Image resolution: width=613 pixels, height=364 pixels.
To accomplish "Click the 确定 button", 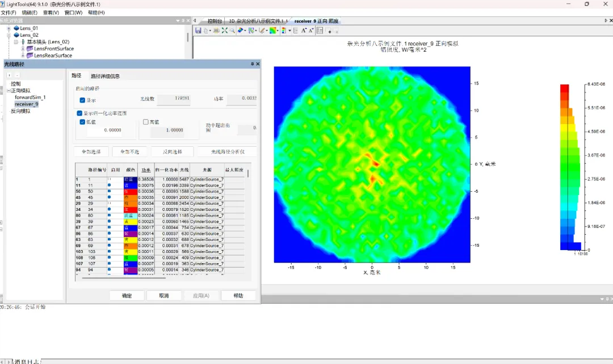I will point(127,295).
